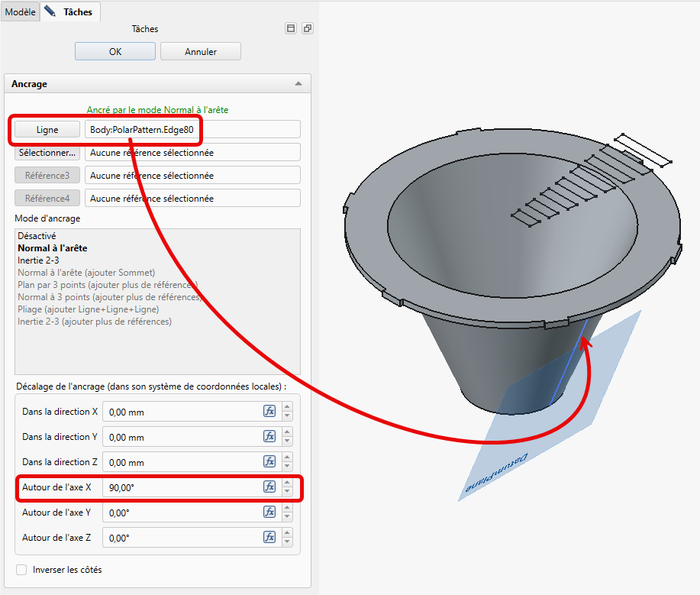
Task: Enable the Inverser les côtés checkbox
Action: click(x=21, y=570)
